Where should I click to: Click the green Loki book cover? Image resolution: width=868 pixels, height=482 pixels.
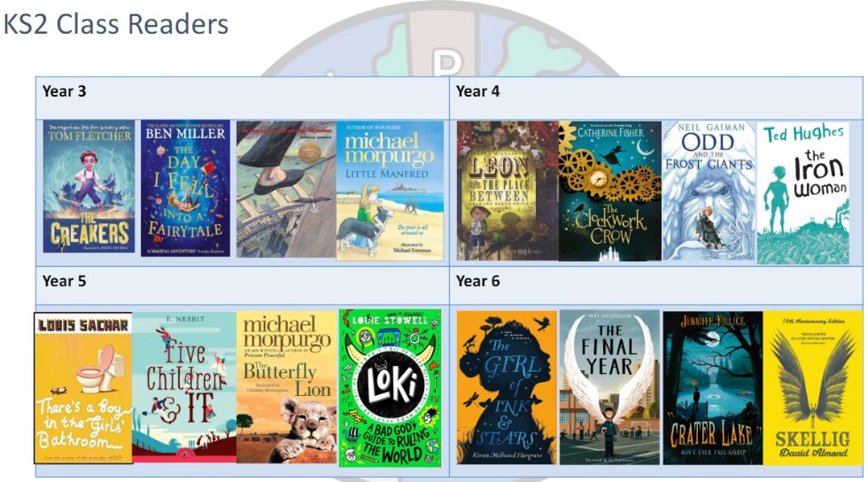tap(390, 388)
